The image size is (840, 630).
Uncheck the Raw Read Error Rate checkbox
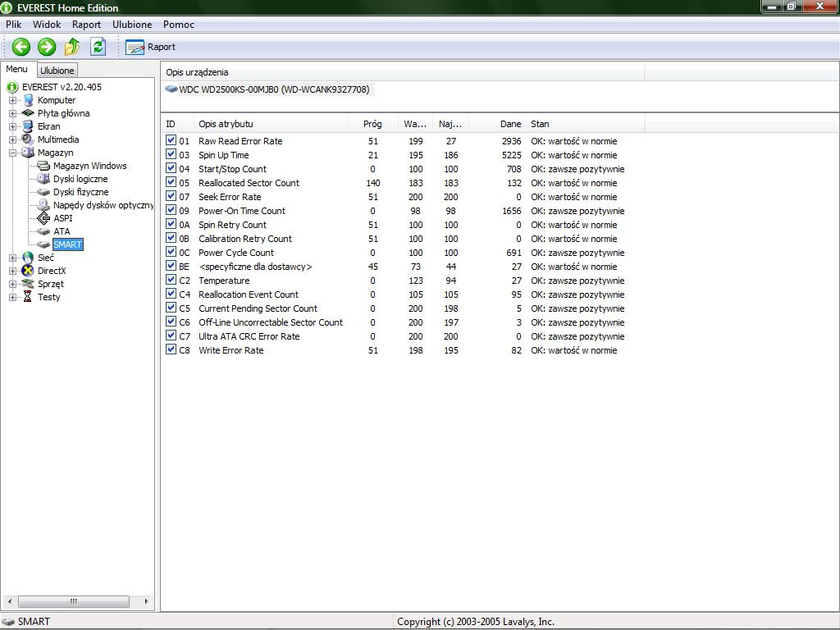point(171,141)
